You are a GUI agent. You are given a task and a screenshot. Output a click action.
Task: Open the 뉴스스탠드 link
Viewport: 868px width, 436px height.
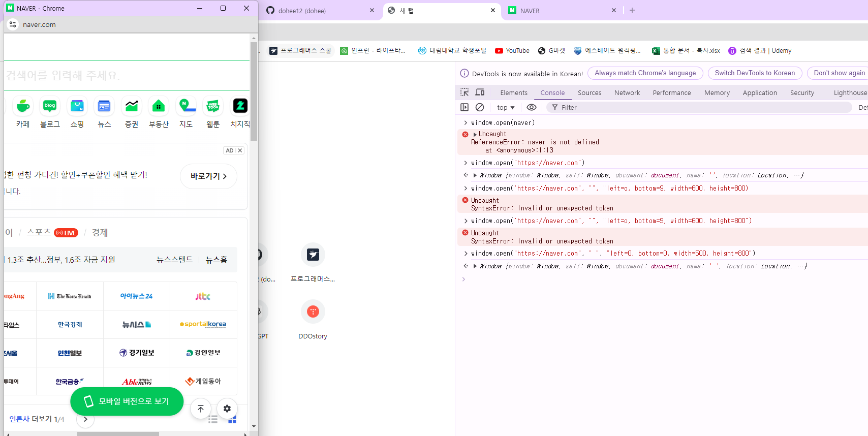(x=174, y=260)
